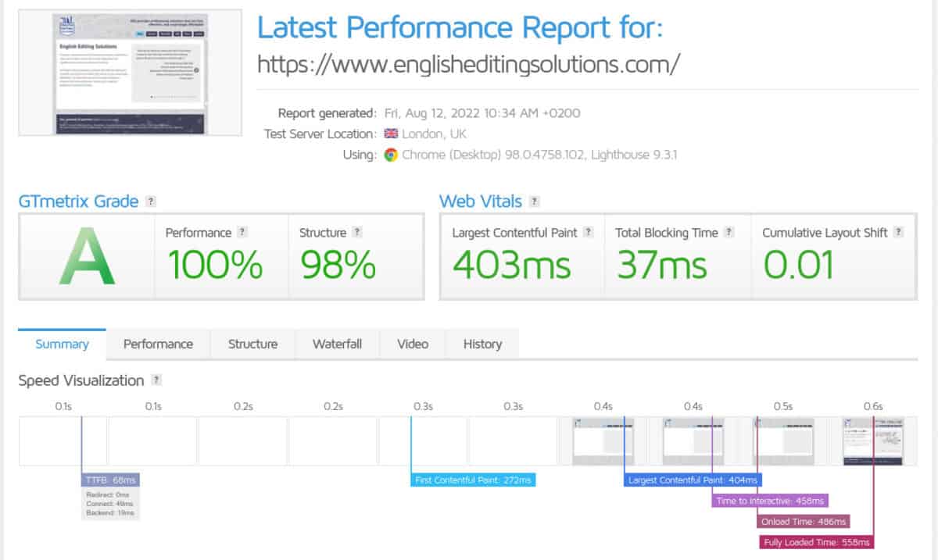The width and height of the screenshot is (938, 560).
Task: Click the TTFB: 68ms marker
Action: tap(110, 480)
